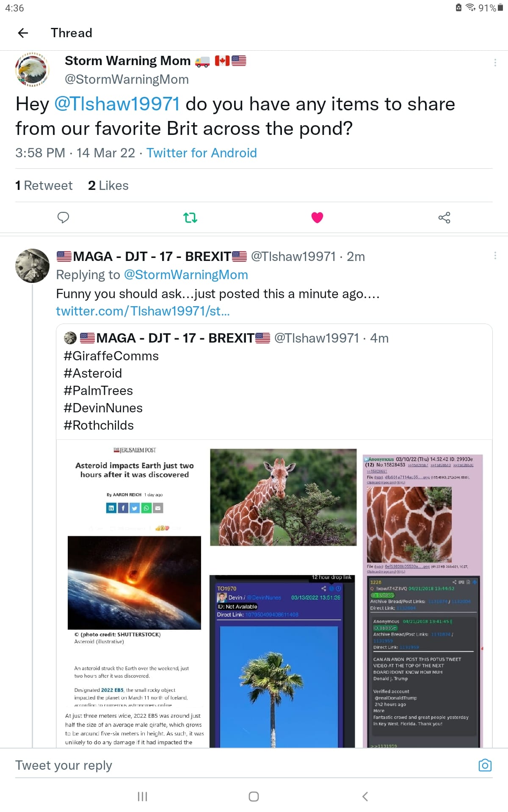Image resolution: width=508 pixels, height=812 pixels.
Task: Tap the back arrow in Thread header
Action: pyautogui.click(x=23, y=33)
